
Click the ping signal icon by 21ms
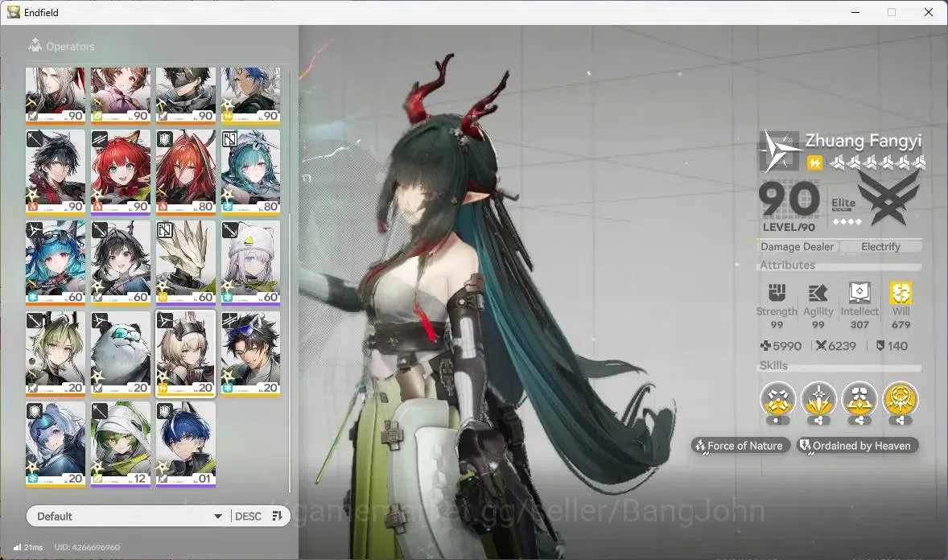pyautogui.click(x=17, y=547)
